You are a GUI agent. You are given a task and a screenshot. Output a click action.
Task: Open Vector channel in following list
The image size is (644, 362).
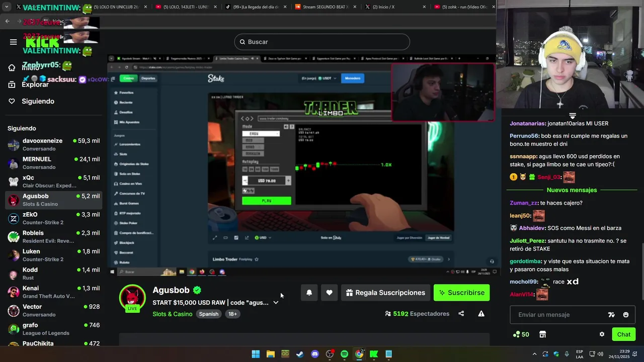(53, 310)
